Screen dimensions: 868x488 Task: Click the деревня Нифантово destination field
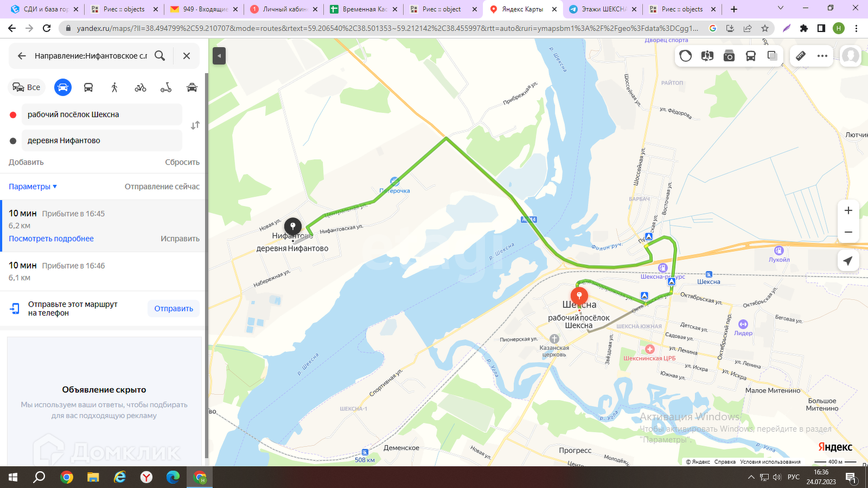102,140
